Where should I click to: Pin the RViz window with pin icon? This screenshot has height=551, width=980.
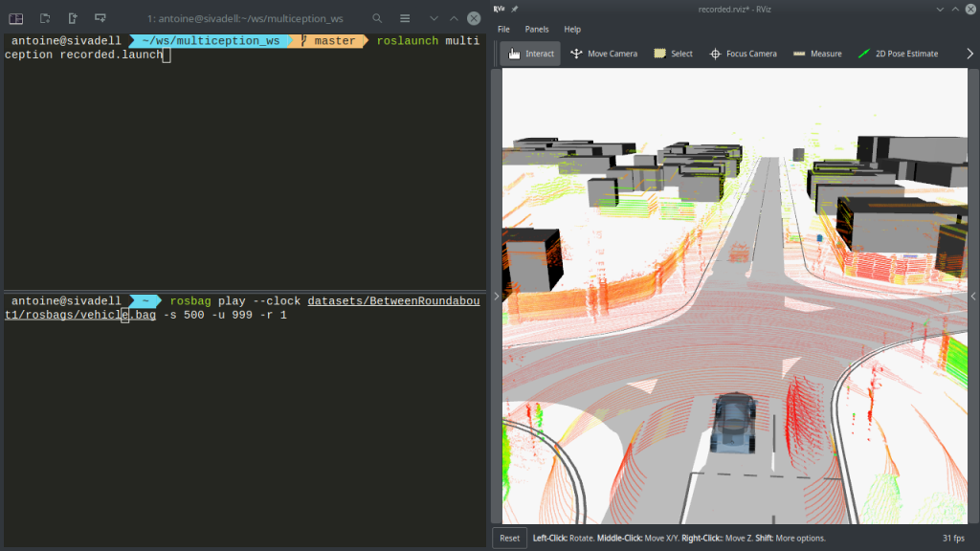coord(514,9)
